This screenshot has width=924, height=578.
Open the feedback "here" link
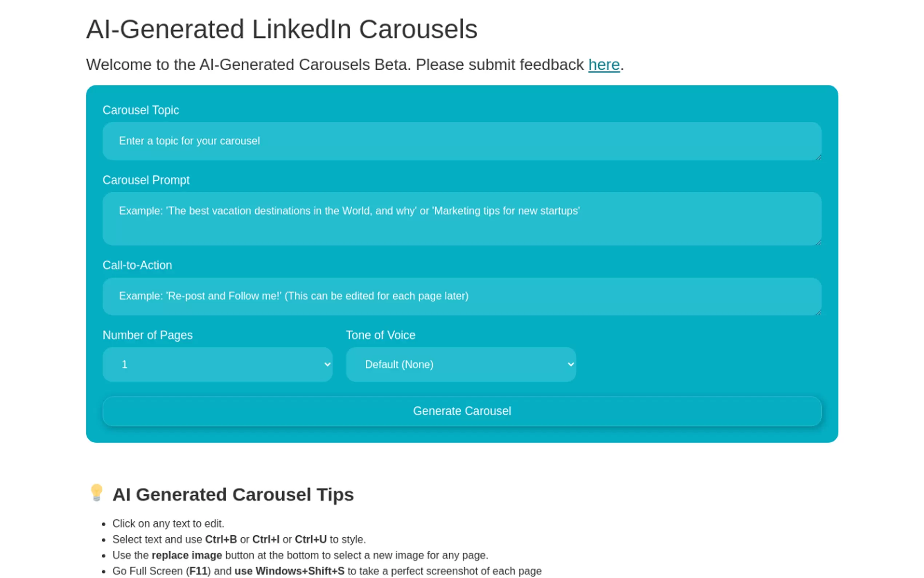[x=604, y=64]
